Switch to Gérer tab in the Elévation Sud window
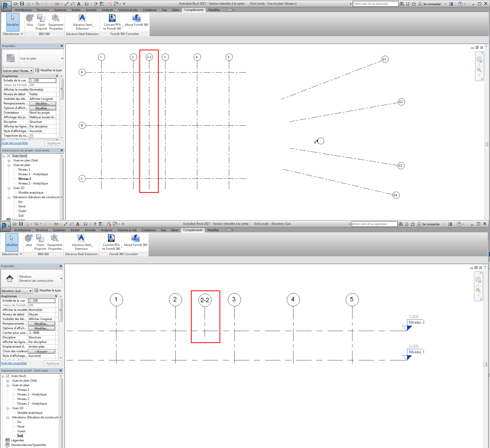The height and width of the screenshot is (448, 490). (174, 230)
